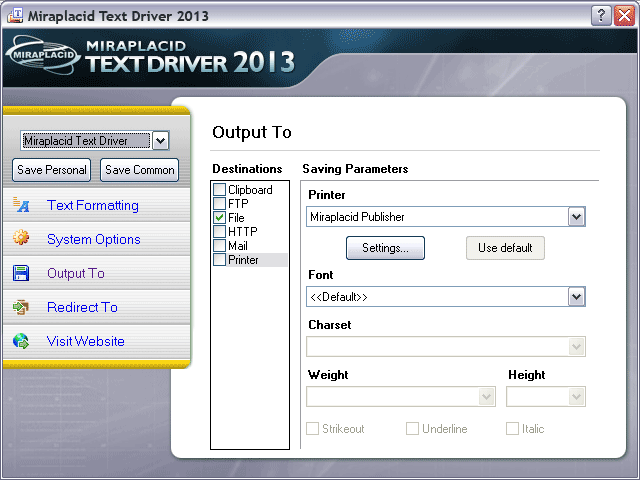Enable the Mail destination checkbox

(220, 245)
